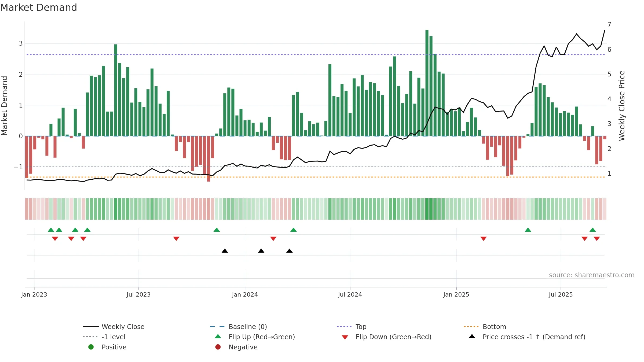Click the '-1 level' legend label

[114, 337]
